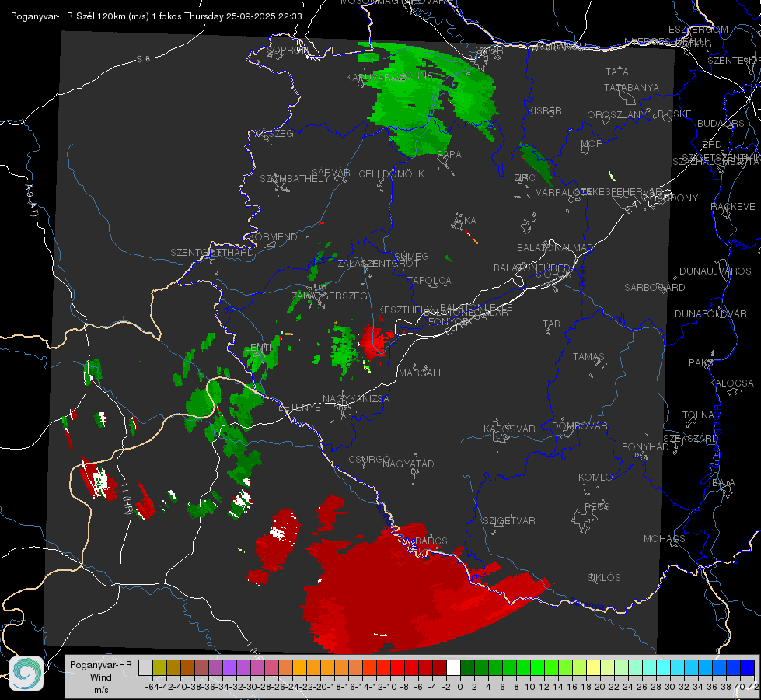Click the CELLDÖMÖLK label
Screen dimensions: 761x700
point(391,174)
